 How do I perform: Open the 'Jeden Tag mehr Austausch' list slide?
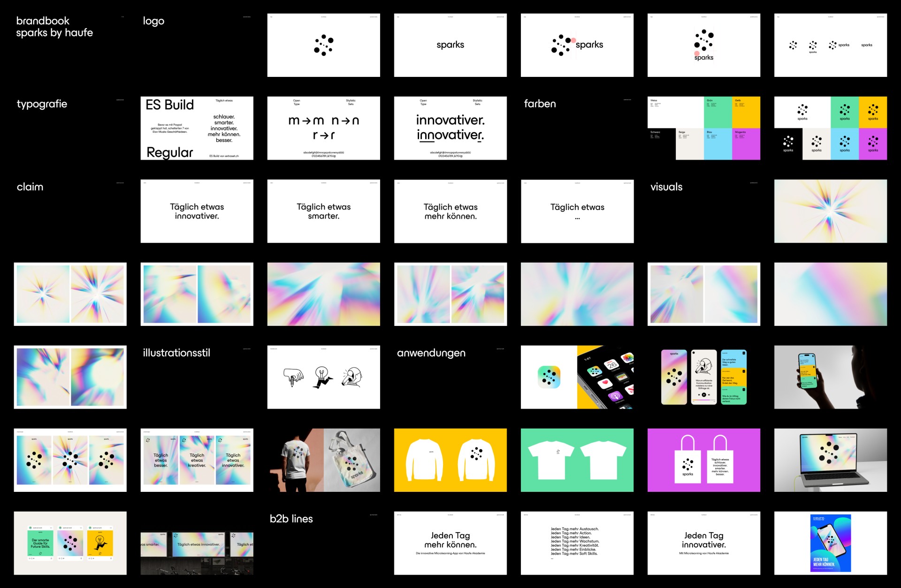click(577, 543)
